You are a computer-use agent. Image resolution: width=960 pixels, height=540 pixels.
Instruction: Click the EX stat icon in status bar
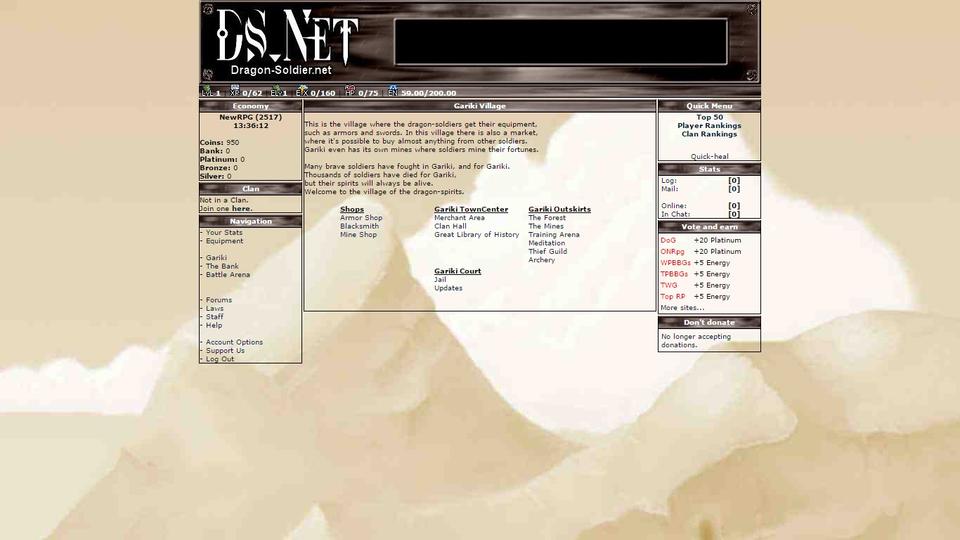click(301, 92)
